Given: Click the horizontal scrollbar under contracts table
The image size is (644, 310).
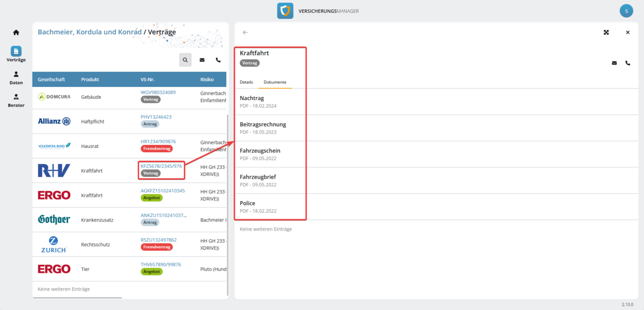Looking at the screenshot, I should click(77, 298).
